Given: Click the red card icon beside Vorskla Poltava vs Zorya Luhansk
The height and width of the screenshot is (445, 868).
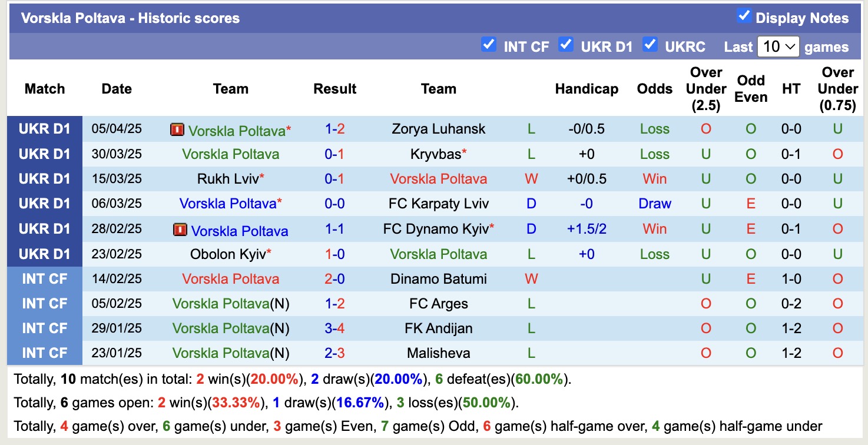Looking at the screenshot, I should point(178,130).
